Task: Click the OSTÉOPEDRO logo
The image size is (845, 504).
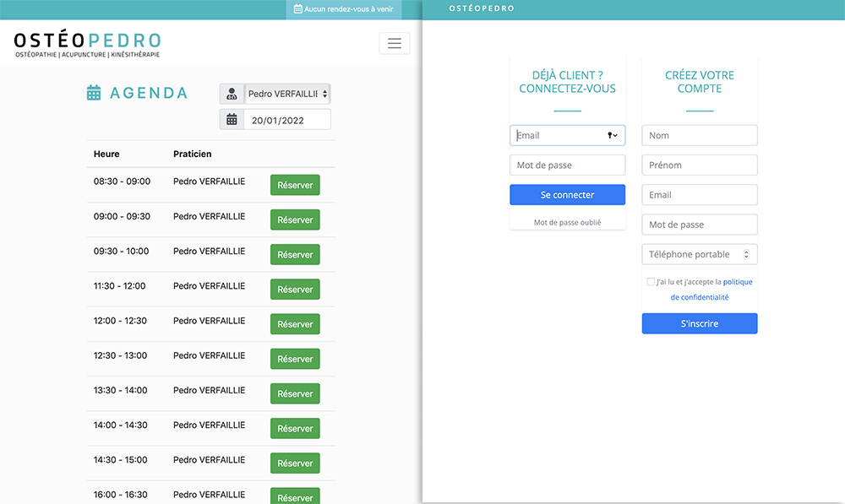Action: click(x=87, y=44)
